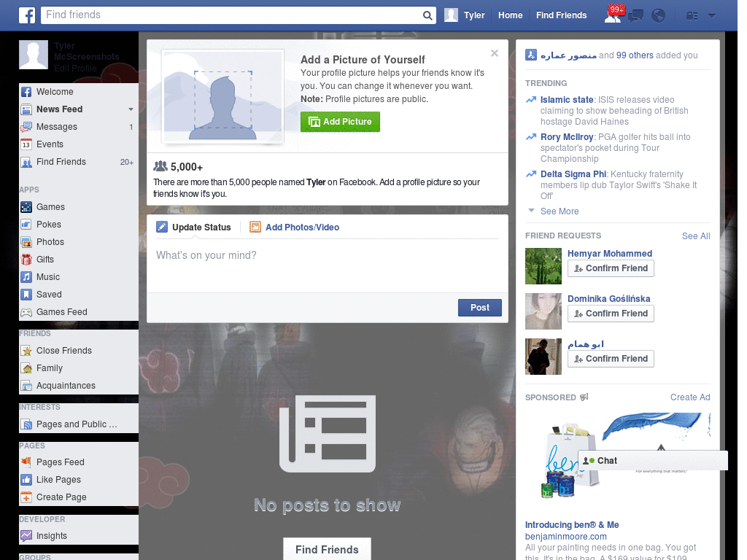Dismiss the Add a Picture card

495,53
